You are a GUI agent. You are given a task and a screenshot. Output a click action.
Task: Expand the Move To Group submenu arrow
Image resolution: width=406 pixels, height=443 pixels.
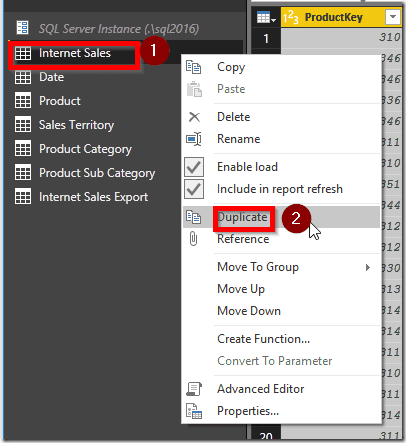(368, 267)
